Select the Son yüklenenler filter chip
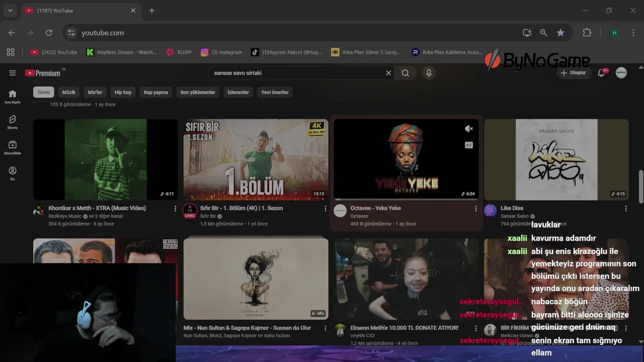 [x=198, y=92]
